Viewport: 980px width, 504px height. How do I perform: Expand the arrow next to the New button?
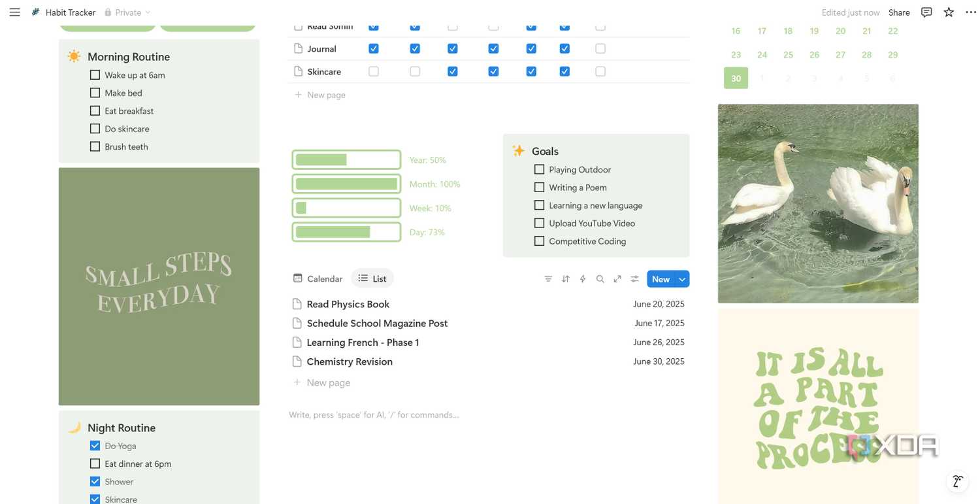682,279
